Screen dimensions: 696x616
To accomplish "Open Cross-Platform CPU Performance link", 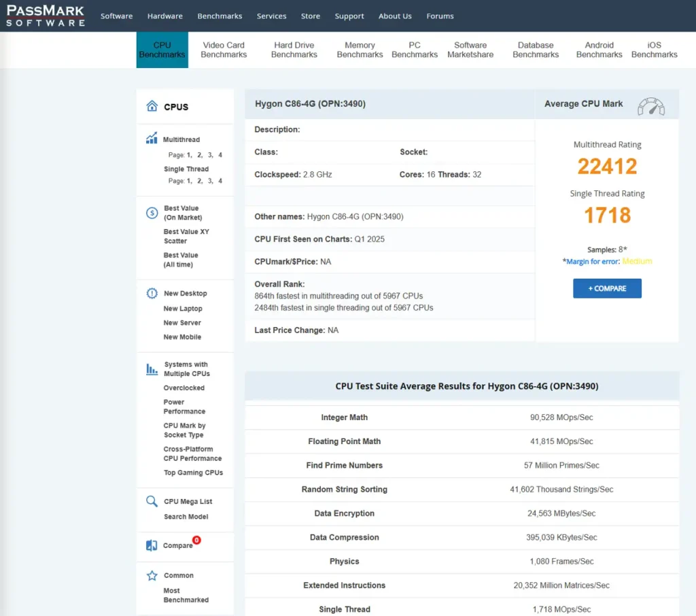I will 192,454.
